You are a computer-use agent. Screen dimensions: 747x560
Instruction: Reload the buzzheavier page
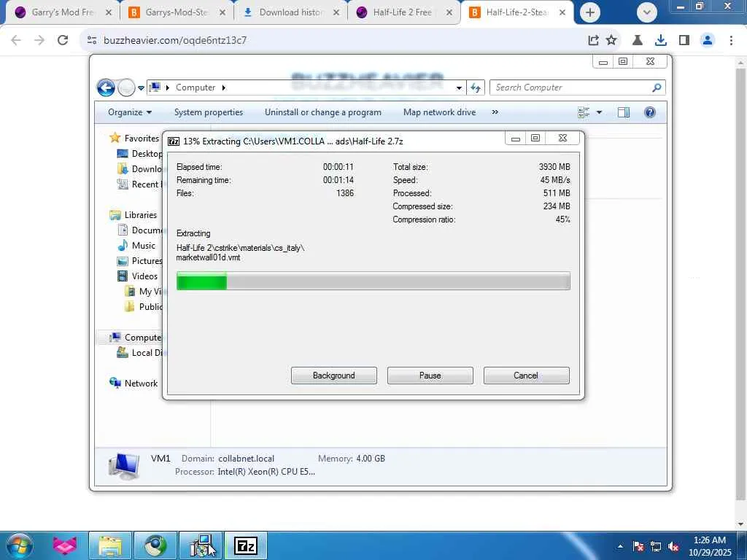click(x=63, y=40)
